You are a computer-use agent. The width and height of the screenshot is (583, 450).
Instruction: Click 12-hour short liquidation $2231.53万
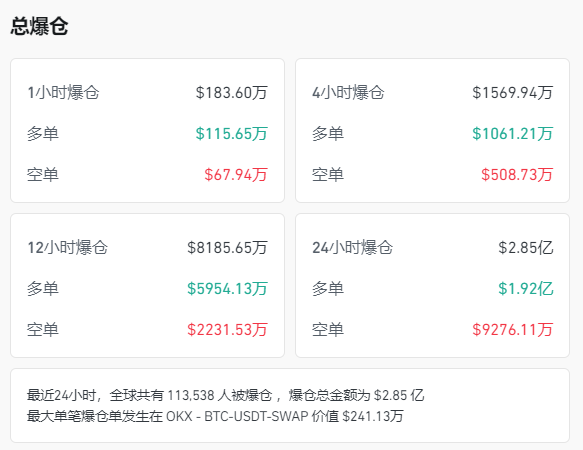click(227, 330)
